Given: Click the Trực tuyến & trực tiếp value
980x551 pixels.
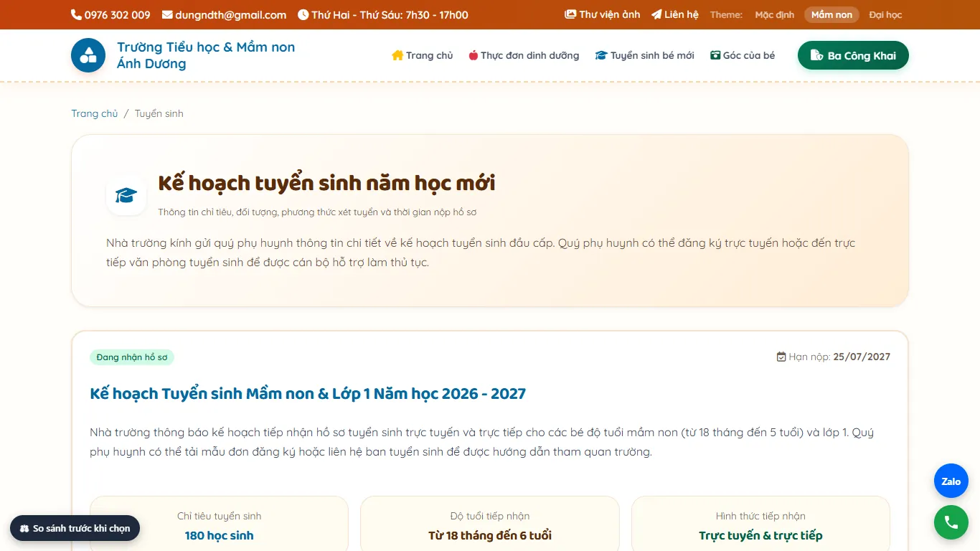Looking at the screenshot, I should point(760,535).
